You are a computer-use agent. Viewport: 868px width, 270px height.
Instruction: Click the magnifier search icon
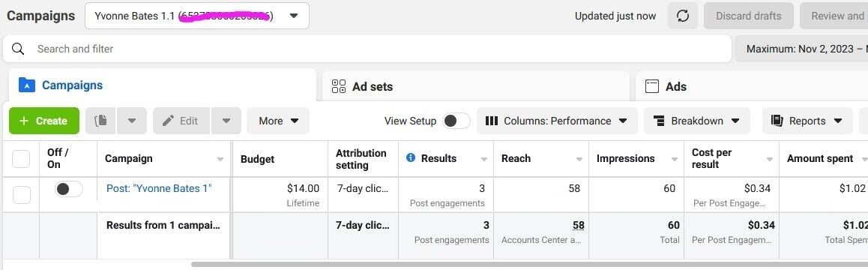point(18,49)
